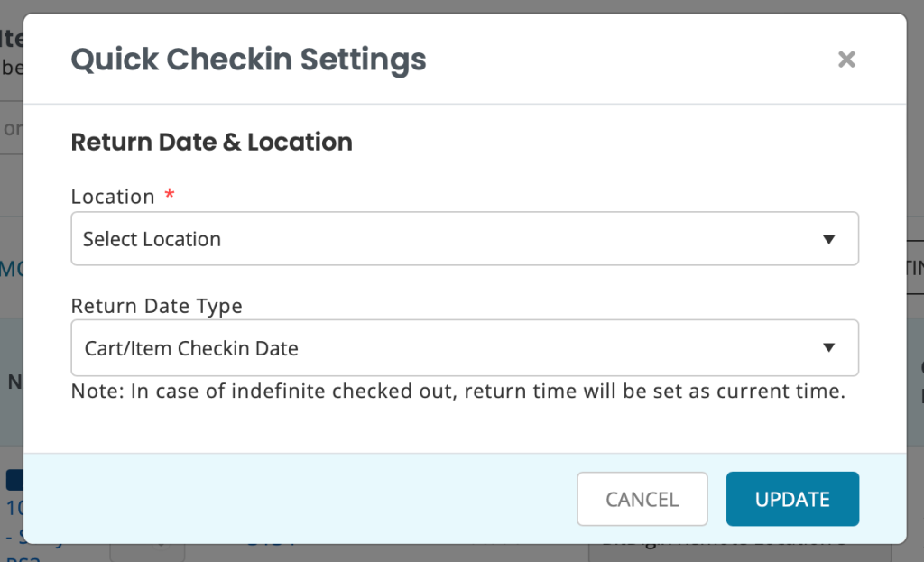Click the dimmed blue item link behind dialog

click(14, 508)
